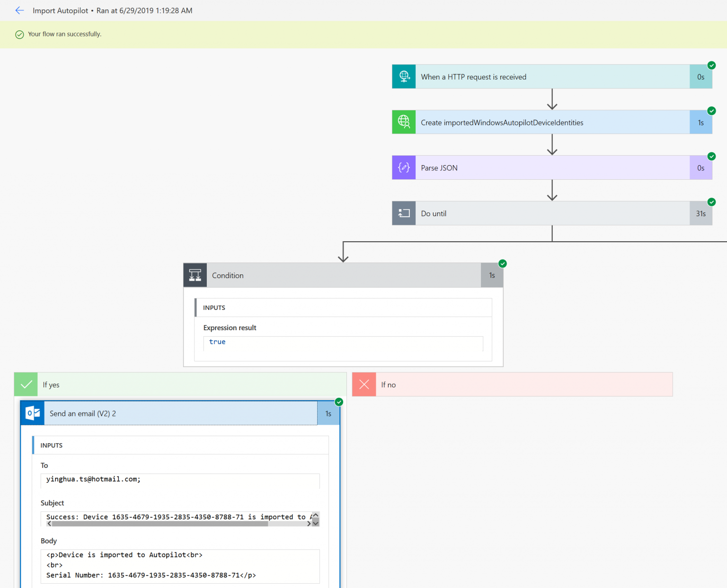The width and height of the screenshot is (727, 588).
Task: Click the Outlook icon on Send an email (V2) 2
Action: [x=32, y=412]
